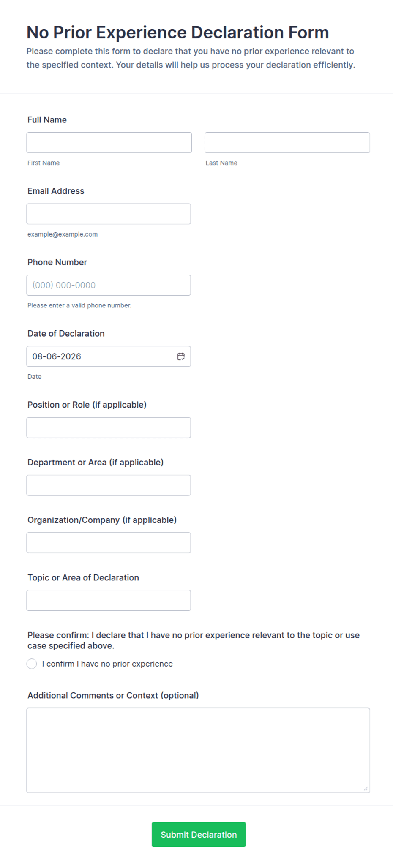
Task: Click the Email Address label
Action: click(x=56, y=191)
